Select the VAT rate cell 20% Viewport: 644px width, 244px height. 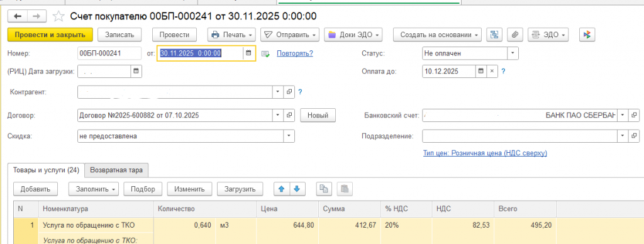pos(406,225)
